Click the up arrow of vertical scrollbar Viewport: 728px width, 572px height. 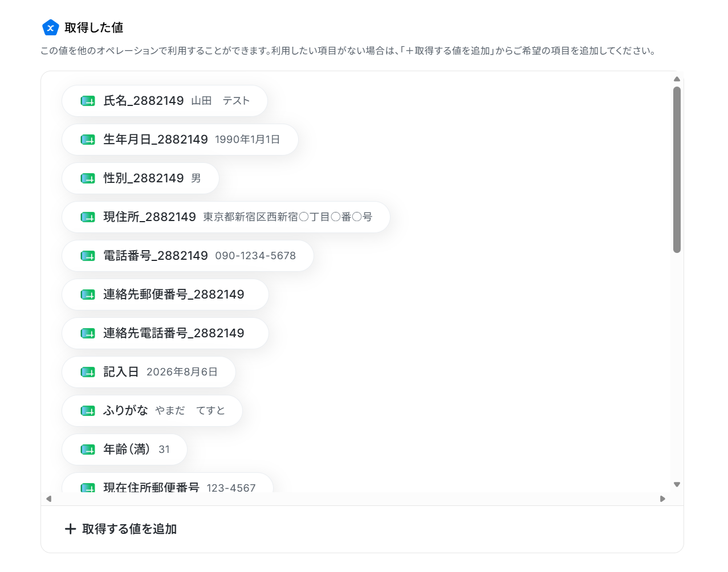pos(677,79)
